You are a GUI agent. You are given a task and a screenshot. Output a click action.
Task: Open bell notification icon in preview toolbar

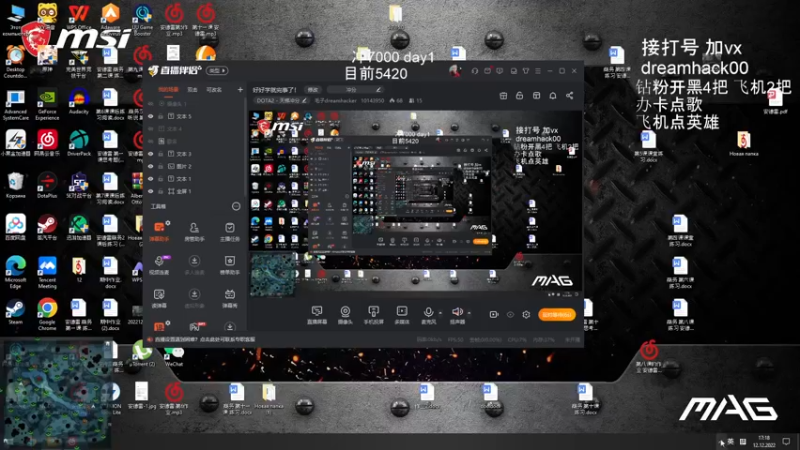[x=553, y=95]
